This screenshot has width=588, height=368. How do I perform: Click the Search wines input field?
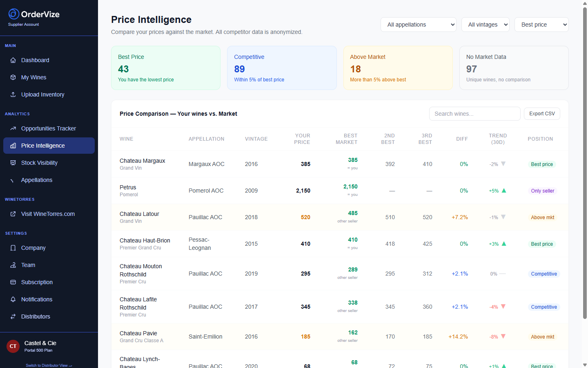tap(474, 114)
